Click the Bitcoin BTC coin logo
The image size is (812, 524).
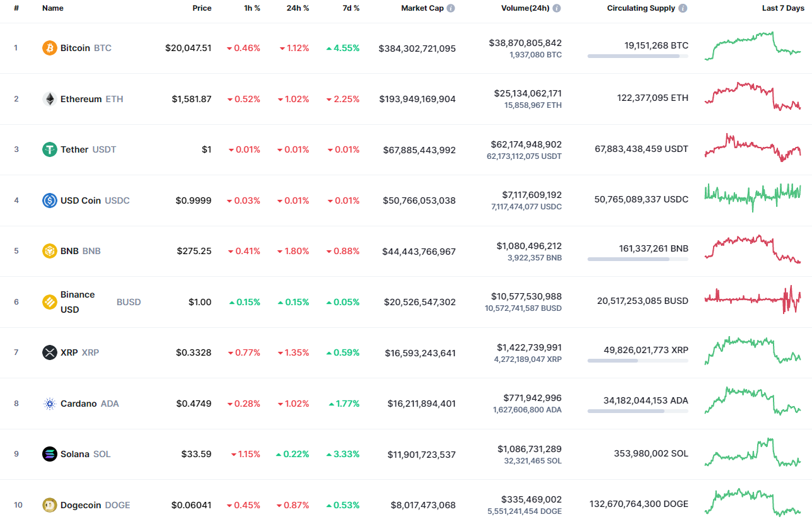point(48,47)
